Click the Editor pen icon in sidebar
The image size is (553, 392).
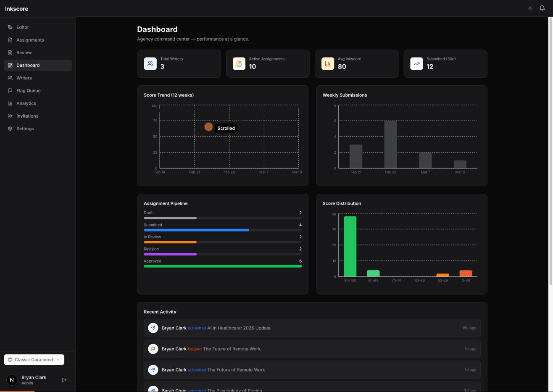[x=10, y=27]
